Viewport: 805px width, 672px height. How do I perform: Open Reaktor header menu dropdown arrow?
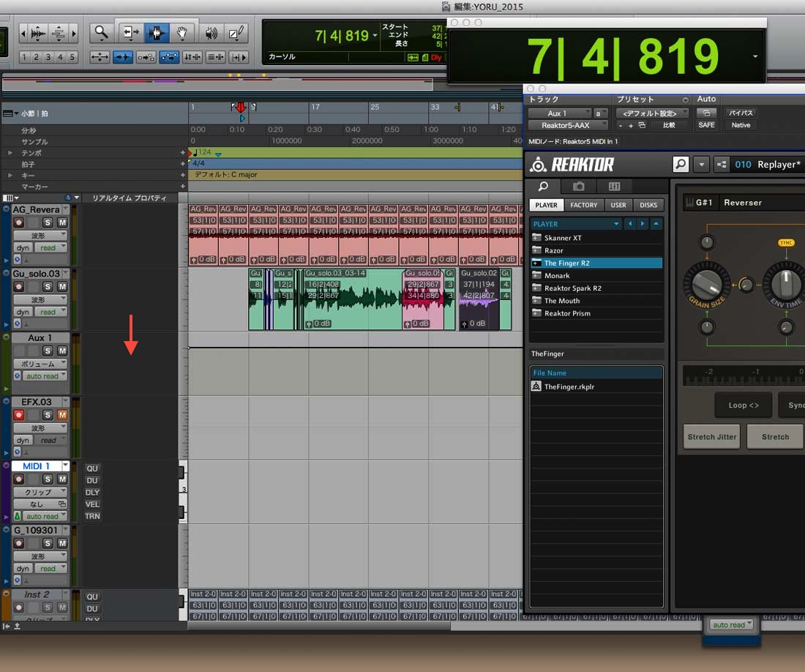click(701, 164)
